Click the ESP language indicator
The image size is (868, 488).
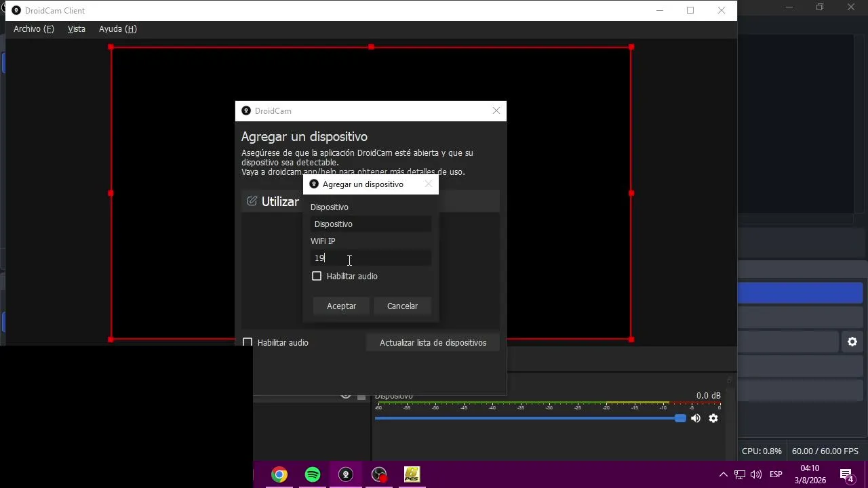click(x=776, y=474)
